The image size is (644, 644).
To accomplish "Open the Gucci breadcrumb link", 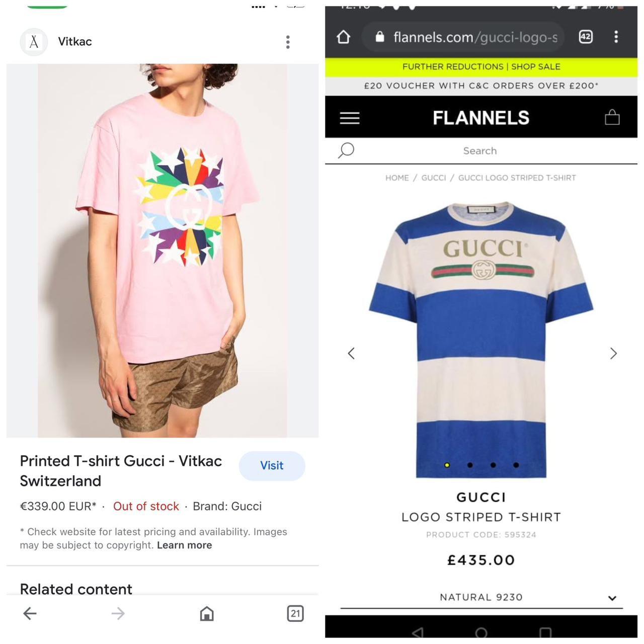I will [434, 178].
